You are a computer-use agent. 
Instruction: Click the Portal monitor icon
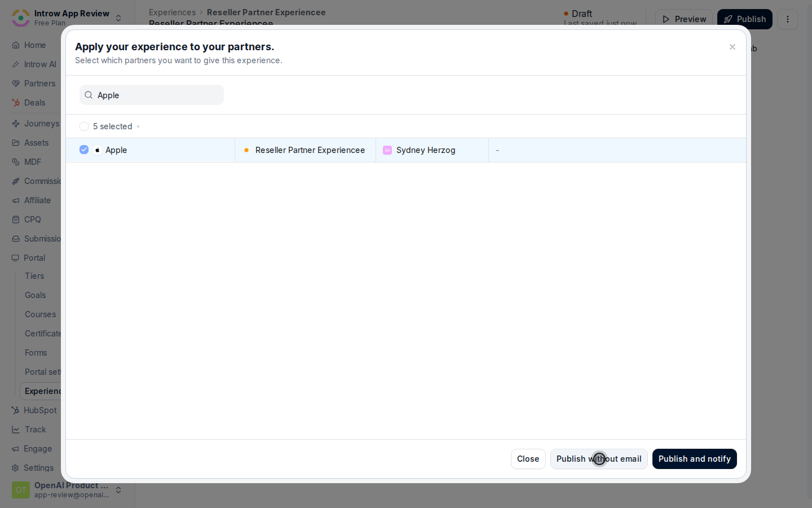(x=15, y=258)
